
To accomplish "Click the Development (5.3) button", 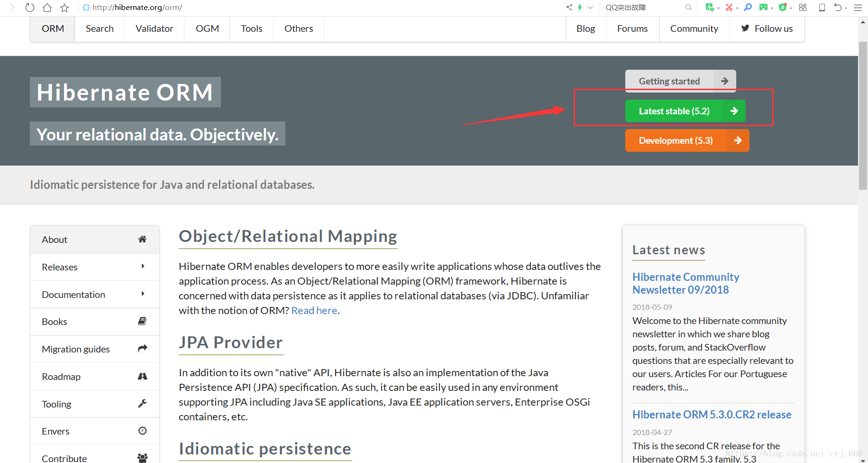I will (687, 140).
